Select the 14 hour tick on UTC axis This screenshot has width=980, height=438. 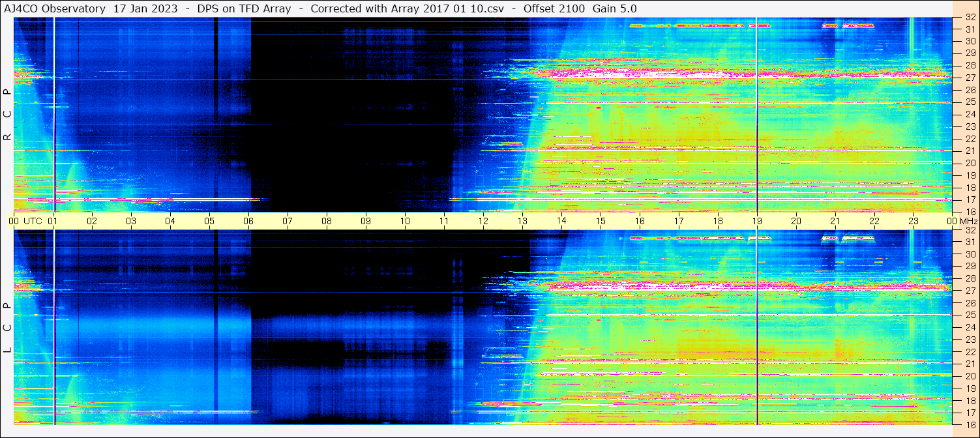click(561, 221)
